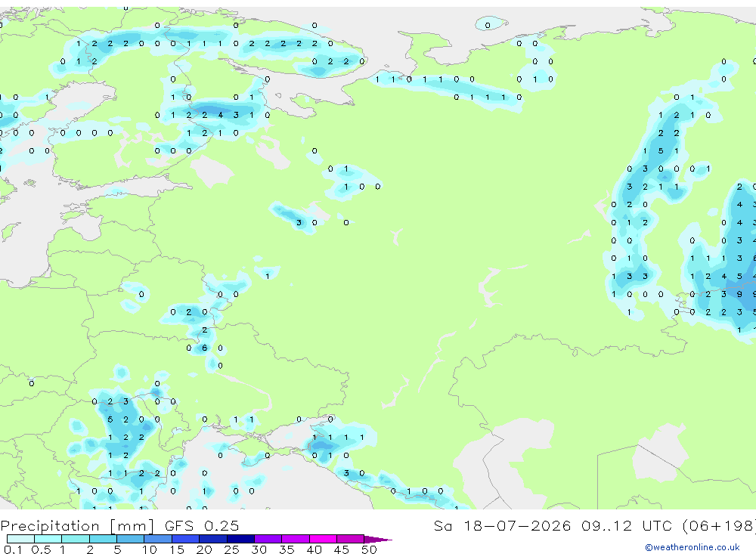Click the legend label "40"

(x=314, y=549)
